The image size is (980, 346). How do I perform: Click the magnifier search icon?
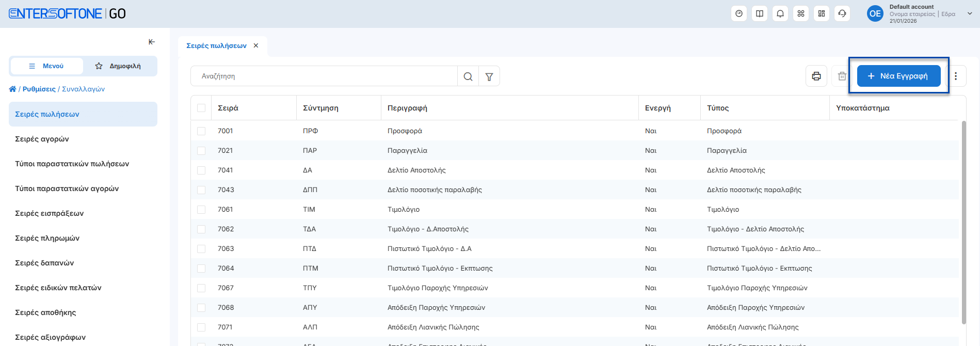coord(468,76)
